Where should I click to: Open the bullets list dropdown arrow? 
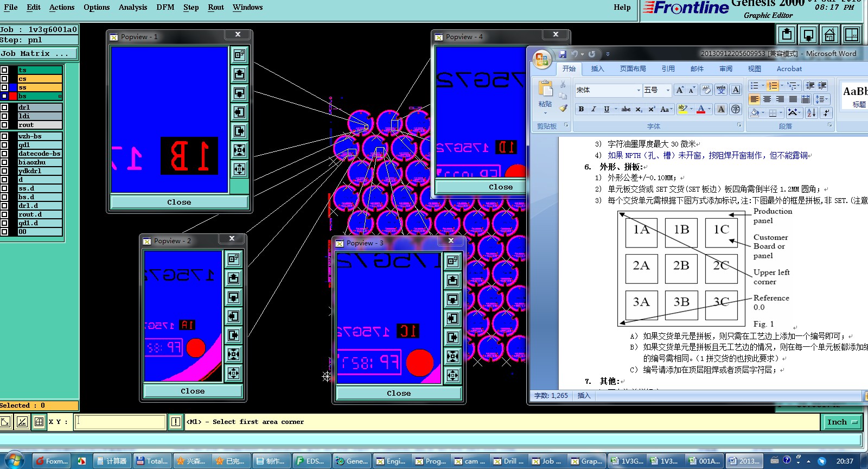[763, 86]
